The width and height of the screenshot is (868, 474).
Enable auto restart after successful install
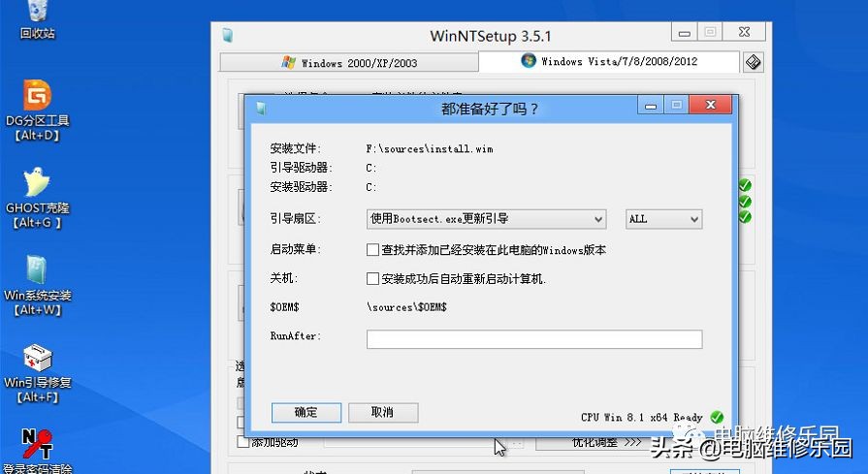(x=372, y=279)
